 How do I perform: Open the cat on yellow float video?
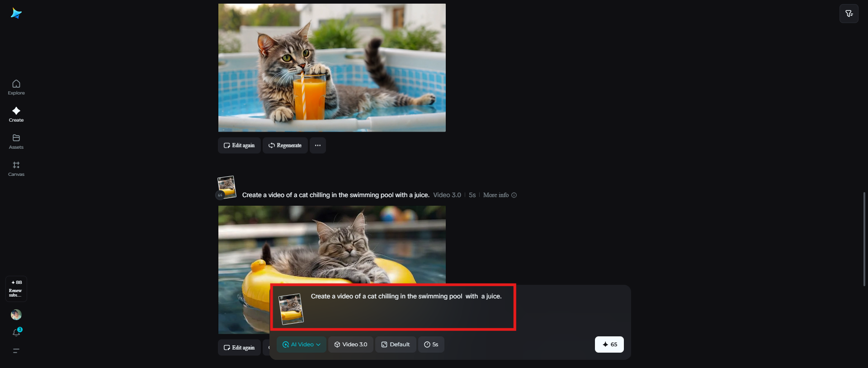click(332, 245)
